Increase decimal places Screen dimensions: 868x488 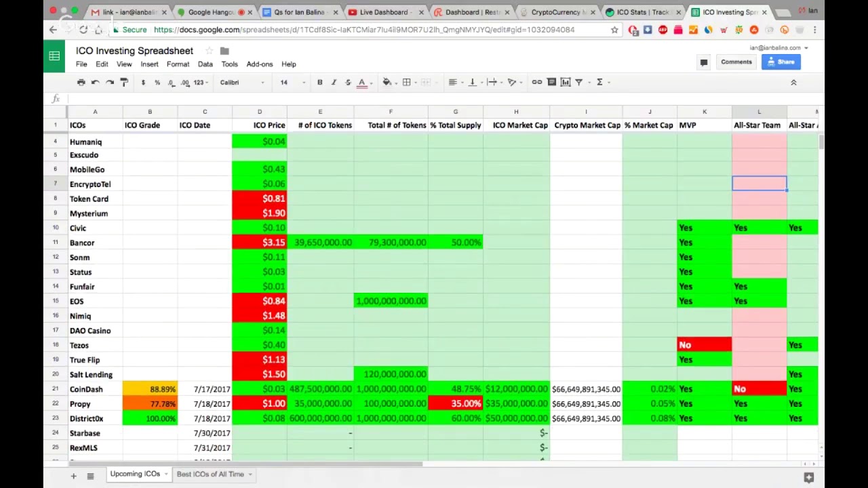point(184,82)
